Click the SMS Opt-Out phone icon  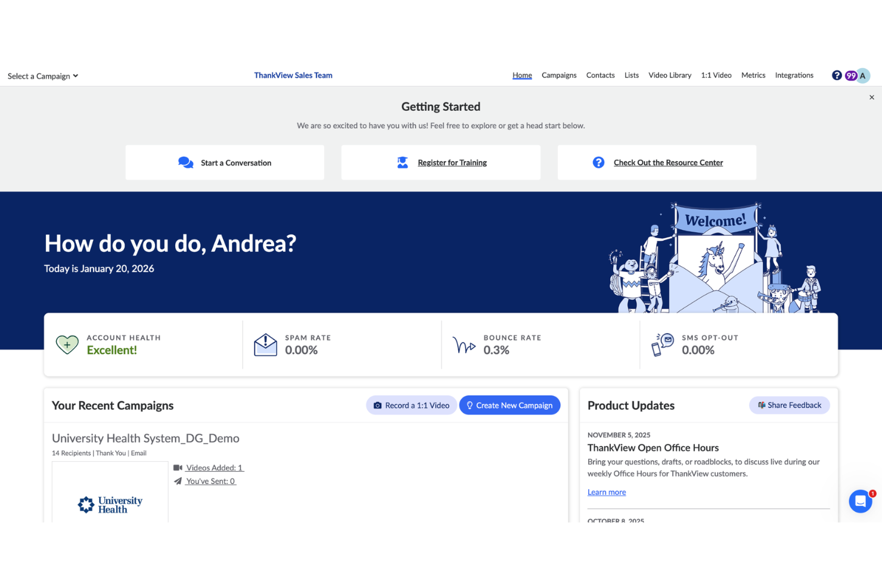click(662, 344)
